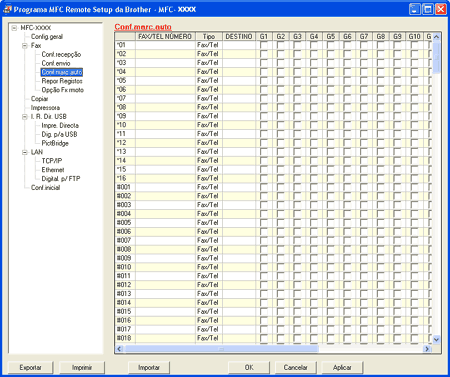Viewport: 450px width, 377px height.
Task: Click the Exportar button
Action: pos(30,368)
